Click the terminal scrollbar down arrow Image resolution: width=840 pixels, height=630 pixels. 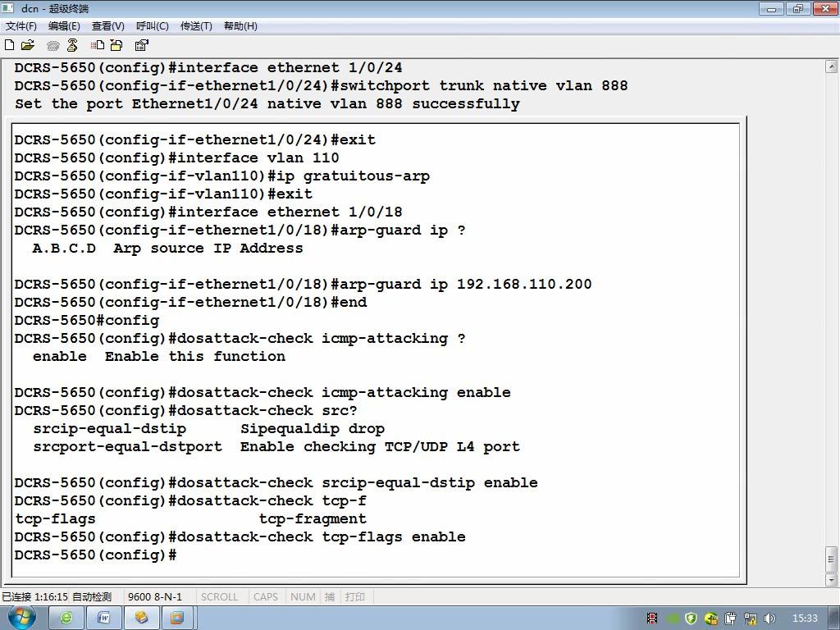click(x=832, y=580)
